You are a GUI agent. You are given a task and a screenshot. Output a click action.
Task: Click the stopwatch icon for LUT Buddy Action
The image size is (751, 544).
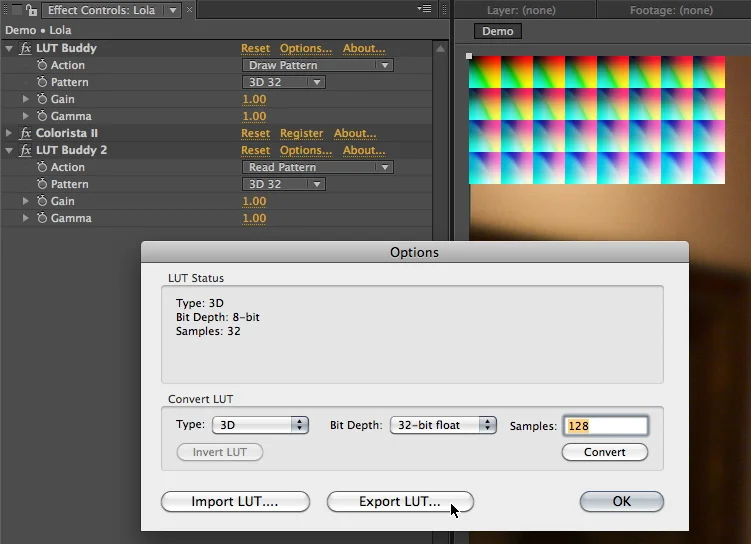(42, 66)
